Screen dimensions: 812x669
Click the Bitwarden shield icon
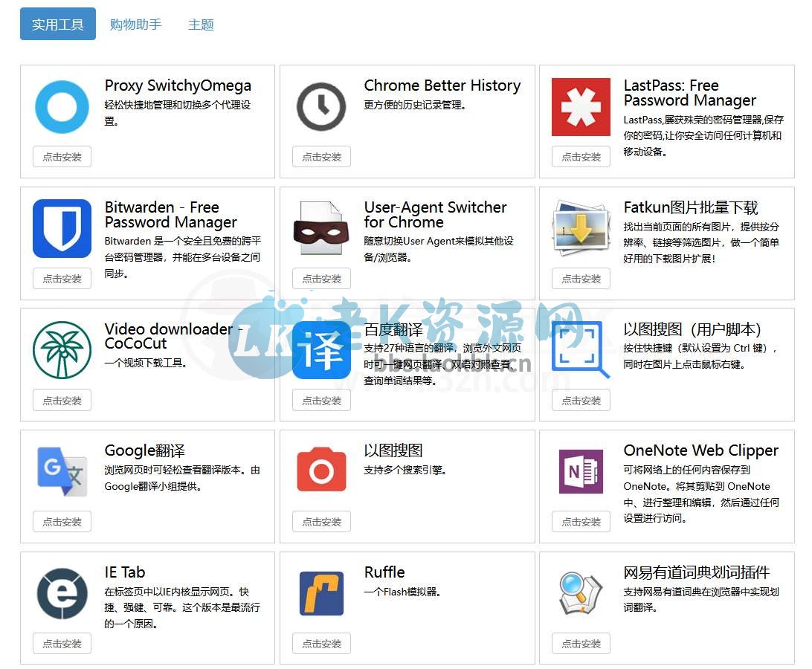pyautogui.click(x=62, y=228)
